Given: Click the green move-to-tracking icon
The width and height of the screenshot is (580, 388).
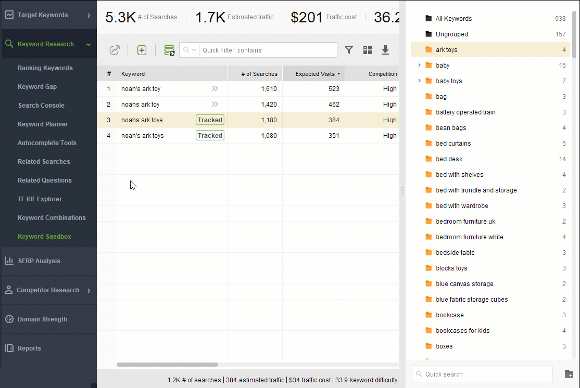Looking at the screenshot, I should click(x=169, y=50).
